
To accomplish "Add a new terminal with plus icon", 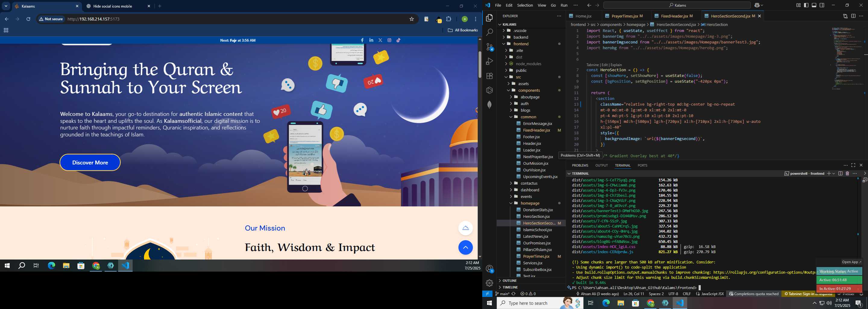I will point(829,174).
